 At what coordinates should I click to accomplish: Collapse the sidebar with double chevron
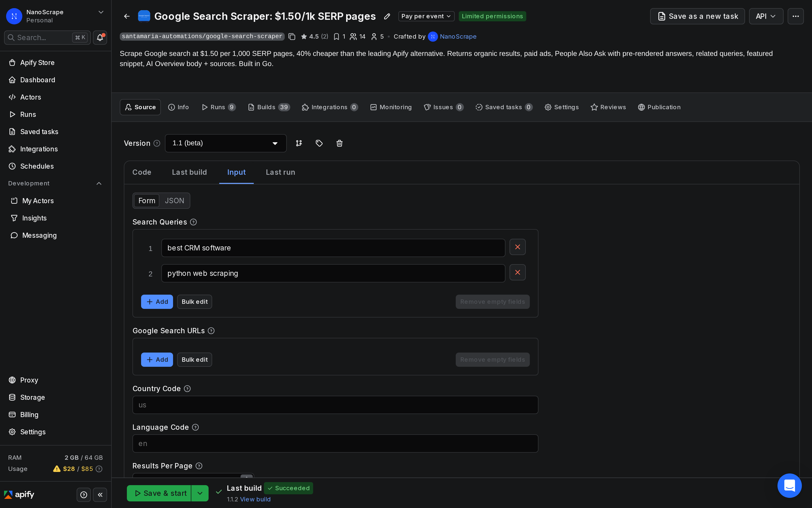click(100, 495)
